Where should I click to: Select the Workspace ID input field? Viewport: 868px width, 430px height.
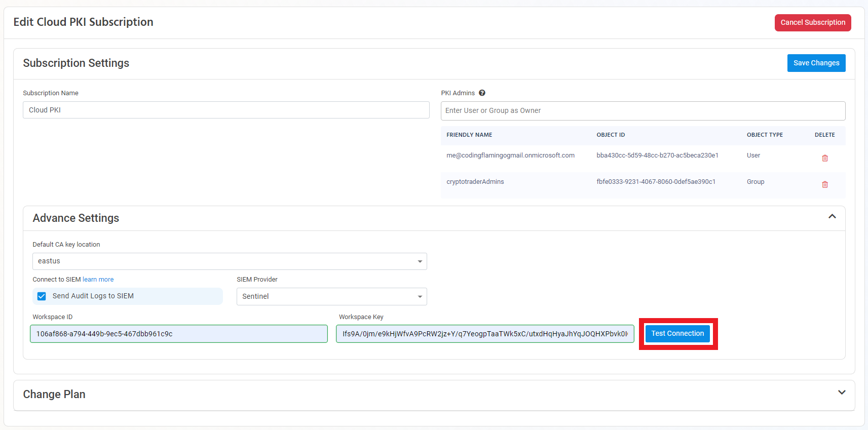tap(179, 334)
